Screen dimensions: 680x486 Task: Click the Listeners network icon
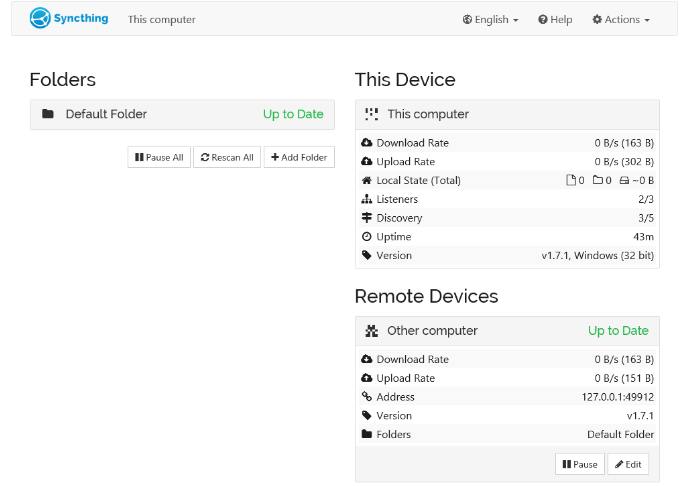click(x=367, y=199)
